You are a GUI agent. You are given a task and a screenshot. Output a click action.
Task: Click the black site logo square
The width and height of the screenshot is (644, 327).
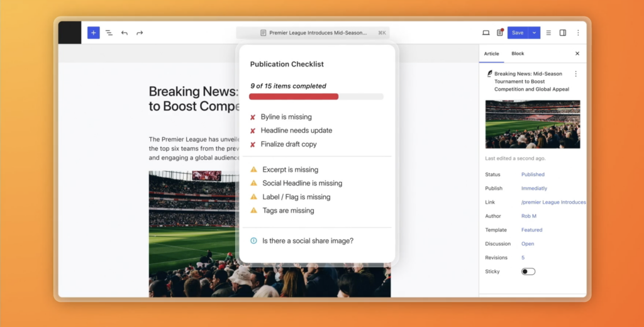tap(70, 33)
